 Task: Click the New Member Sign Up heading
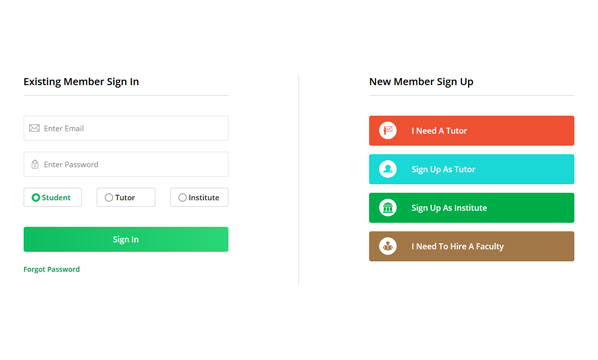tap(421, 82)
